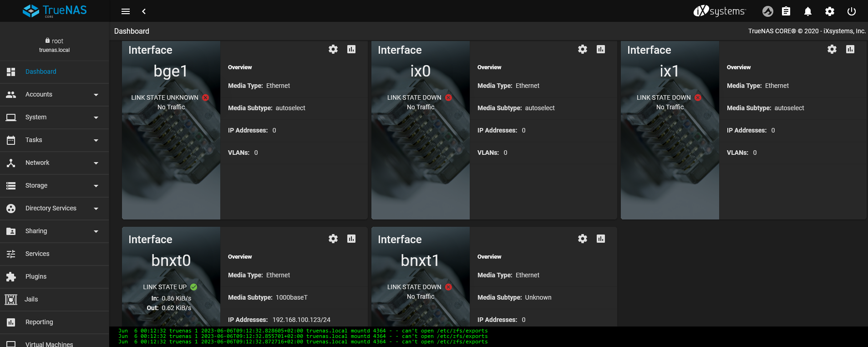
Task: Open ix1 interface settings gear
Action: click(832, 49)
